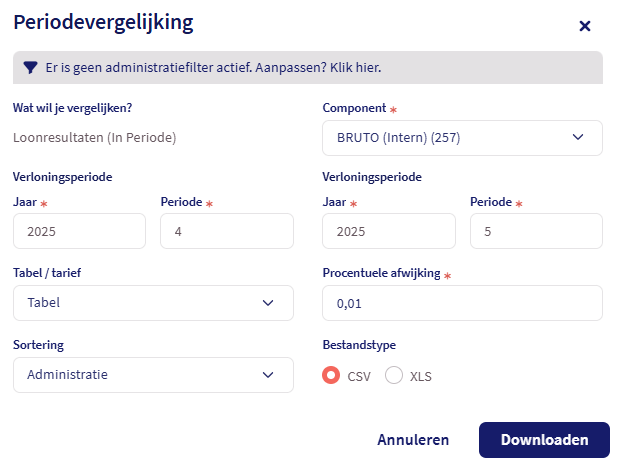Choose the XLS radio button
This screenshot has width=624, height=469.
coord(394,376)
